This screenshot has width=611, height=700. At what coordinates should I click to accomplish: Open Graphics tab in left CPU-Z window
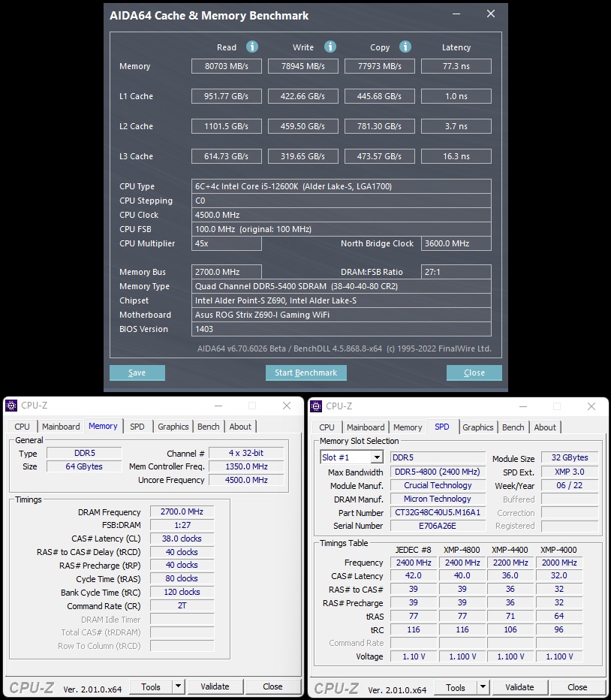(173, 427)
